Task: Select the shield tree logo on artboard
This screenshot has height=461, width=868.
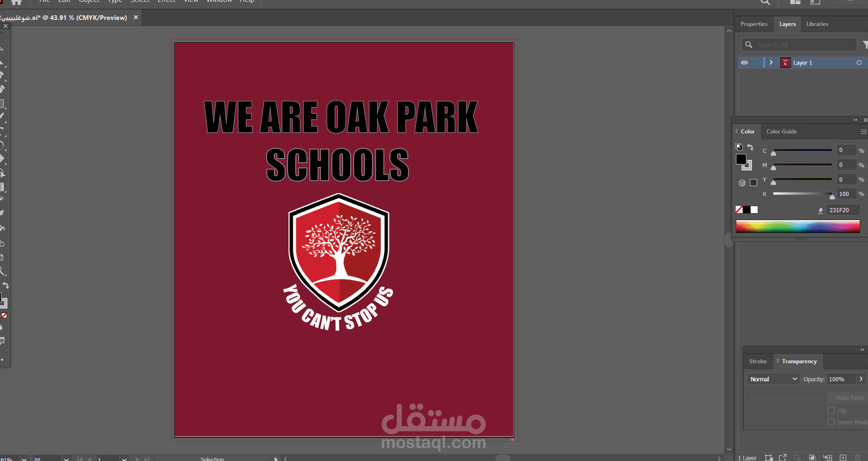Action: point(339,252)
